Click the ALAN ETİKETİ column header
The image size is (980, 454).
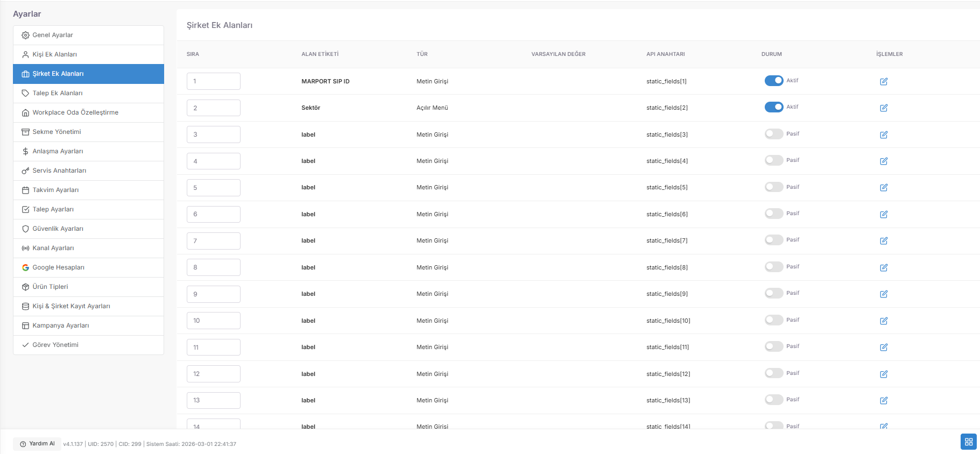coord(320,54)
